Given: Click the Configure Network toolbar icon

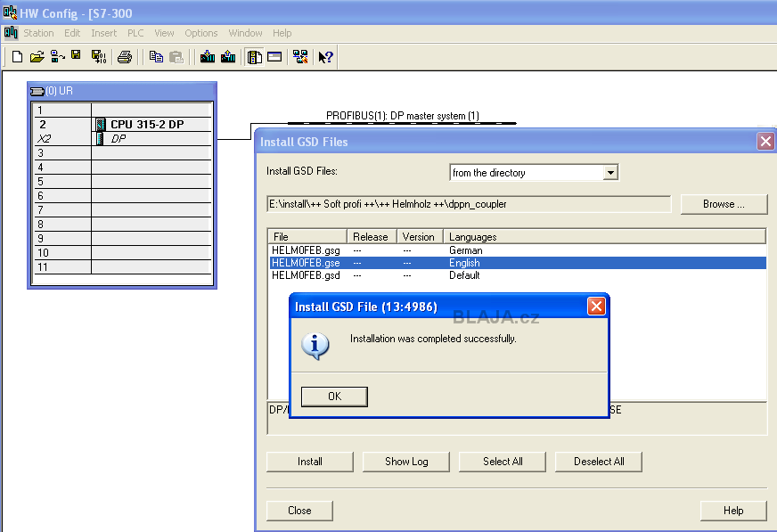Looking at the screenshot, I should click(300, 57).
